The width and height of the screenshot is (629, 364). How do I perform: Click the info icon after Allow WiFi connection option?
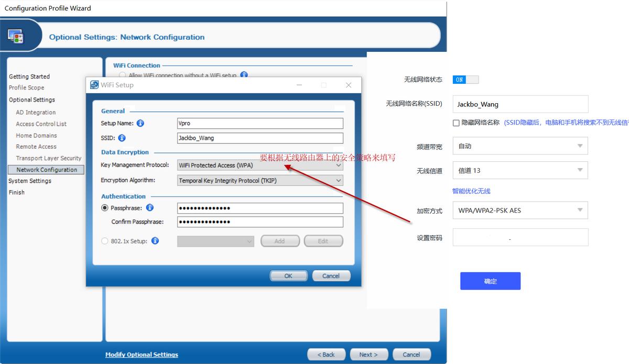pyautogui.click(x=243, y=74)
